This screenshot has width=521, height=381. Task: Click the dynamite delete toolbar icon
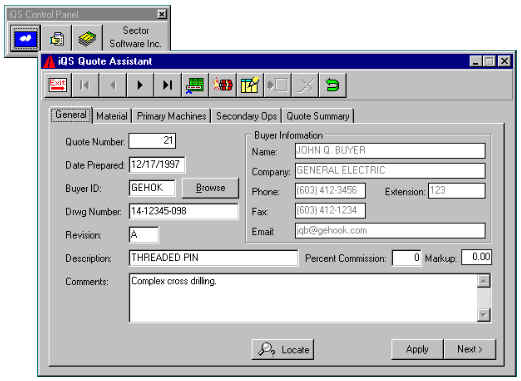click(x=223, y=85)
